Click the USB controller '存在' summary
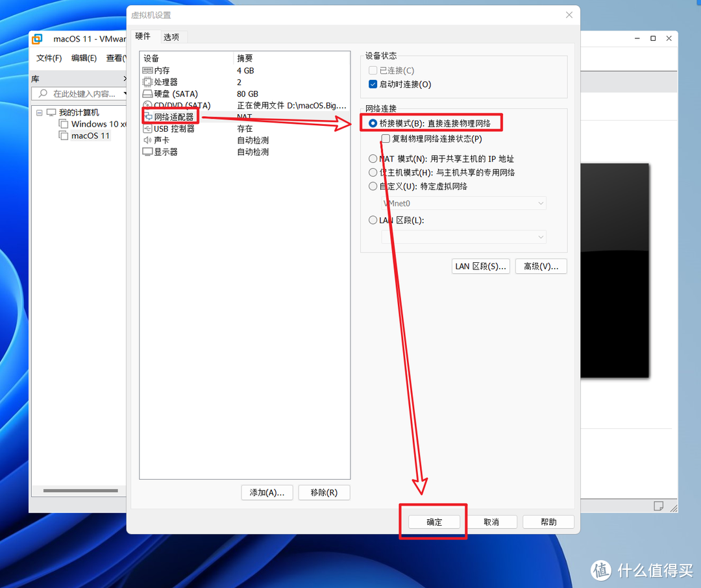The height and width of the screenshot is (588, 701). click(x=245, y=129)
